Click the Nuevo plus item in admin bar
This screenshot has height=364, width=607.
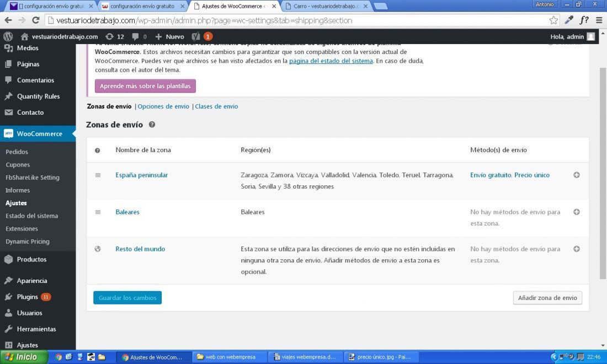point(169,36)
